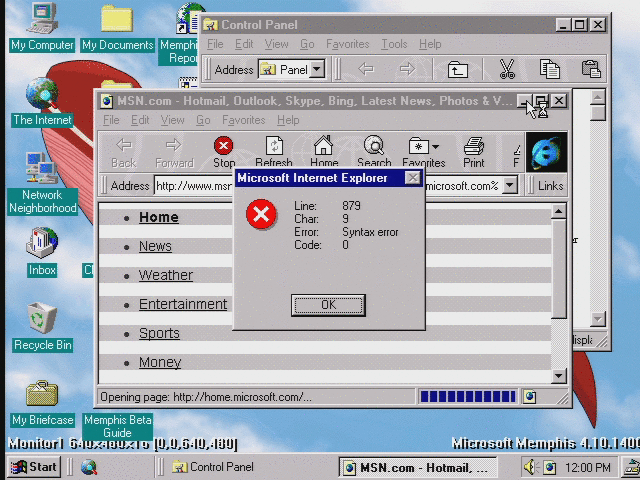The width and height of the screenshot is (640, 480).
Task: Follow the Home link on MSN page
Action: pos(159,217)
